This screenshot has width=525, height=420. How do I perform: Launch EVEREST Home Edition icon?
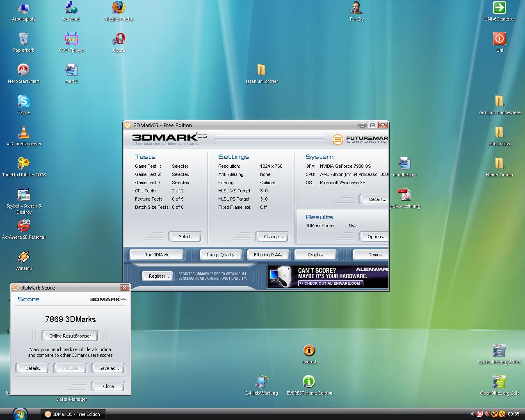pos(309,386)
